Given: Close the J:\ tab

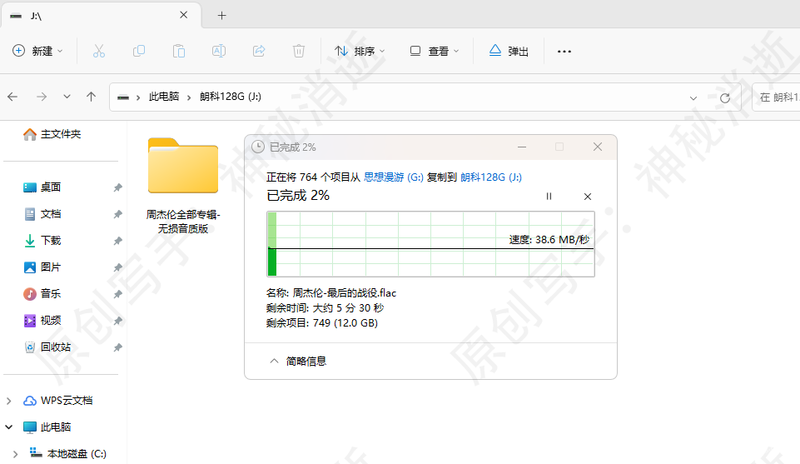Looking at the screenshot, I should pos(184,15).
